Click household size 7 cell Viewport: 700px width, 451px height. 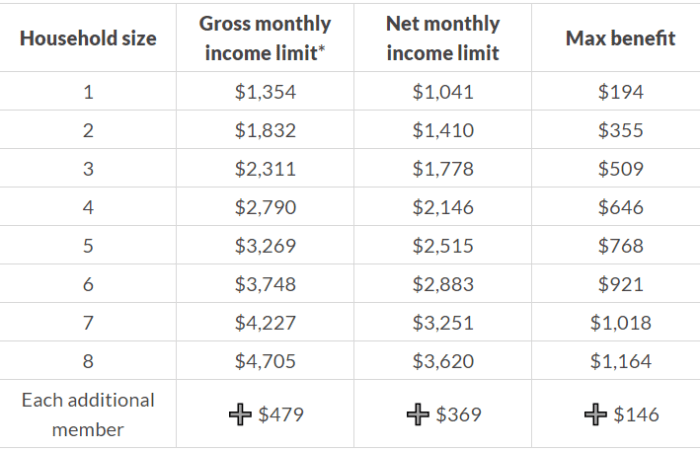pyautogui.click(x=88, y=323)
